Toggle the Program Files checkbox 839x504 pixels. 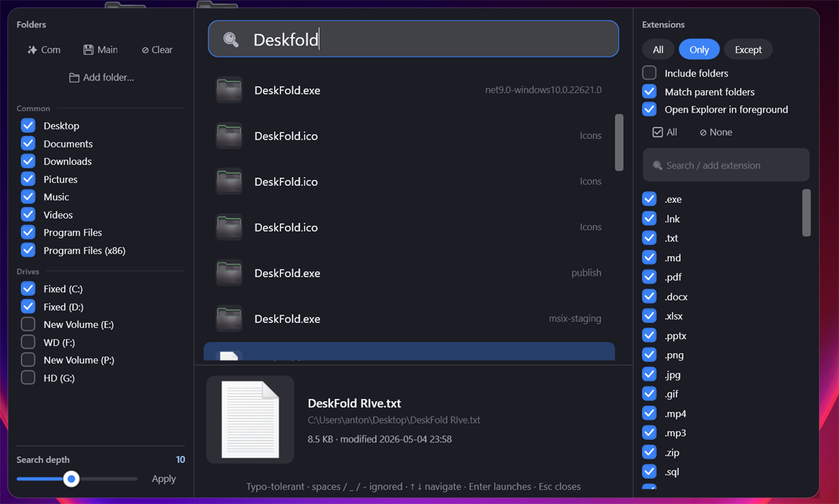[x=28, y=232]
